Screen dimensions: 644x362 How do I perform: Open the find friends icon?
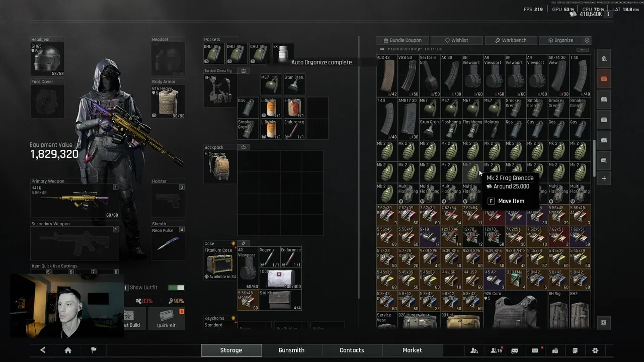pyautogui.click(x=474, y=350)
